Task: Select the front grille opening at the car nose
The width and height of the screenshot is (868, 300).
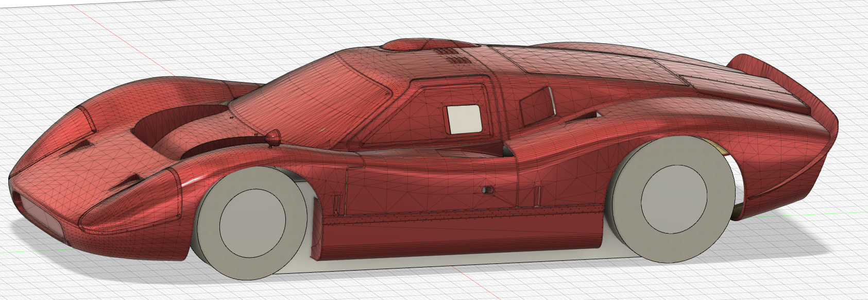Action: 41,214
